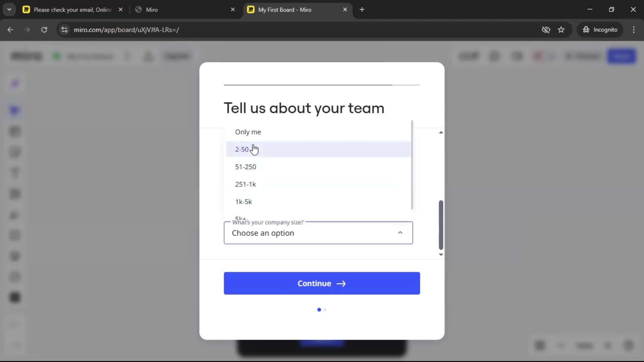This screenshot has height=362, width=644.
Task: Pick the 51-250 company size option
Action: (318, 167)
